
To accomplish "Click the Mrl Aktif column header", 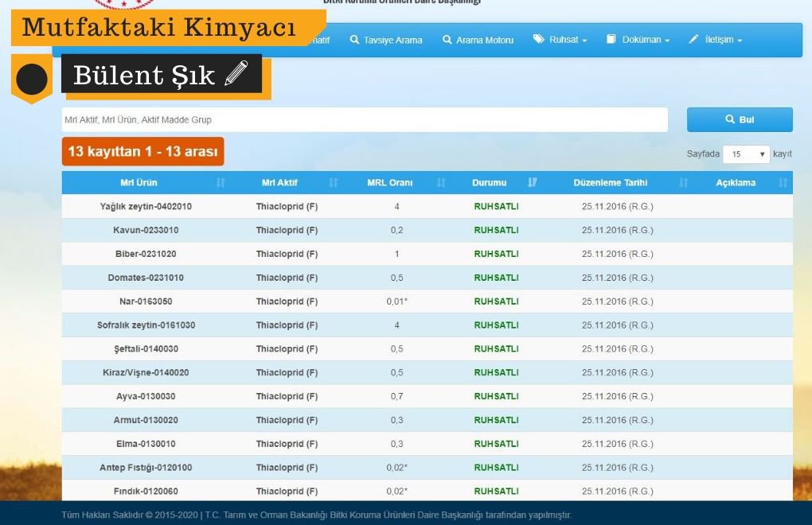I will (279, 183).
